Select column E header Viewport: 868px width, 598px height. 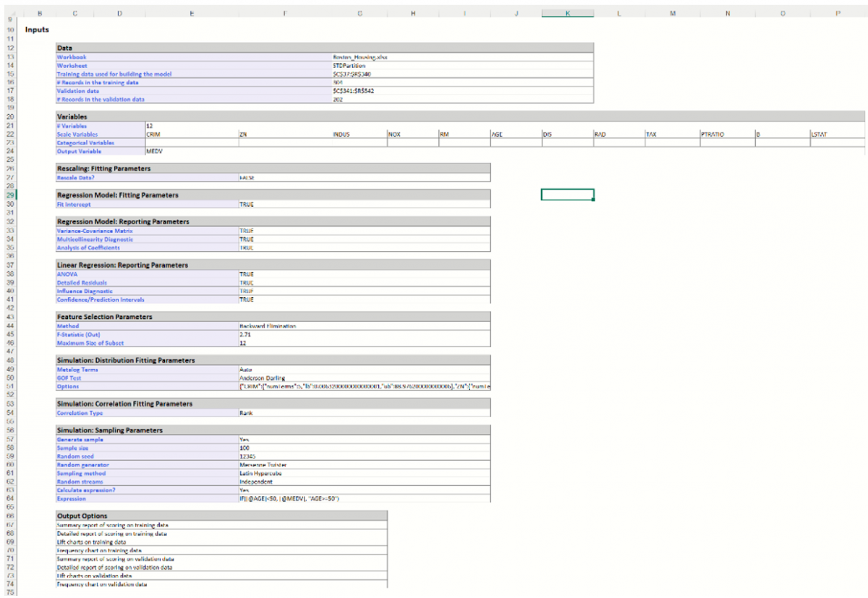coord(191,12)
